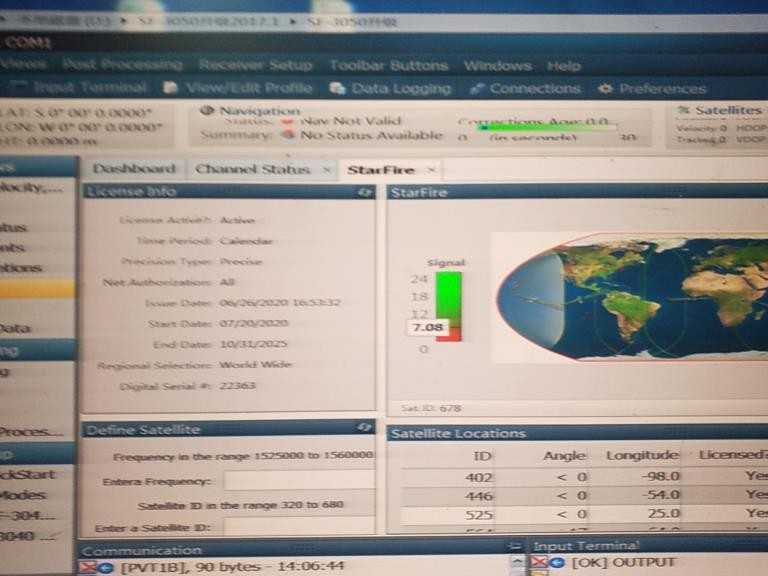This screenshot has height=576, width=768.
Task: Click the License Info panel float icon
Action: tap(365, 191)
